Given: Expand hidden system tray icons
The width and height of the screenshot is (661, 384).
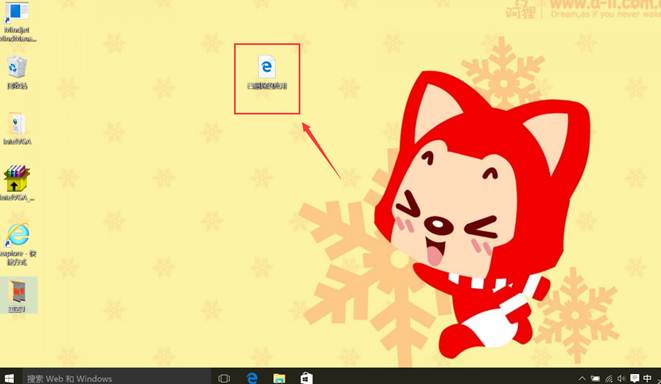Looking at the screenshot, I should (582, 379).
